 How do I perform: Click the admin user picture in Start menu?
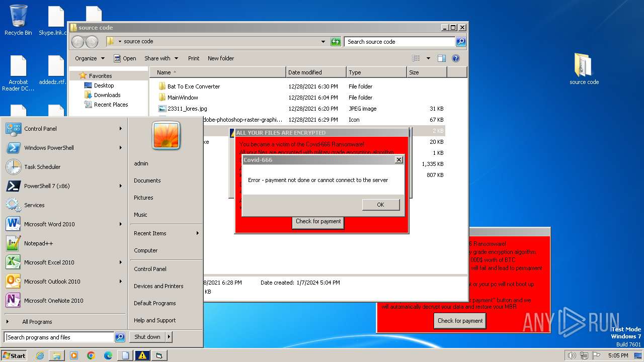click(166, 136)
